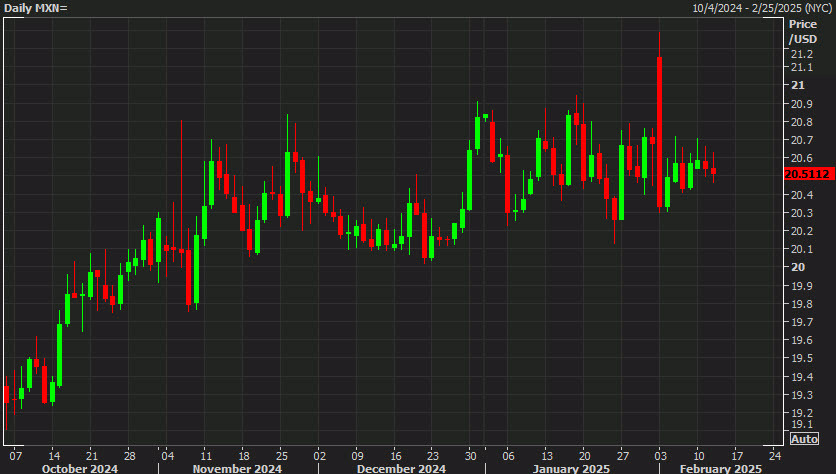Pick the 20.4 price axis label
Screen dimensions: 836x474
[x=802, y=195]
